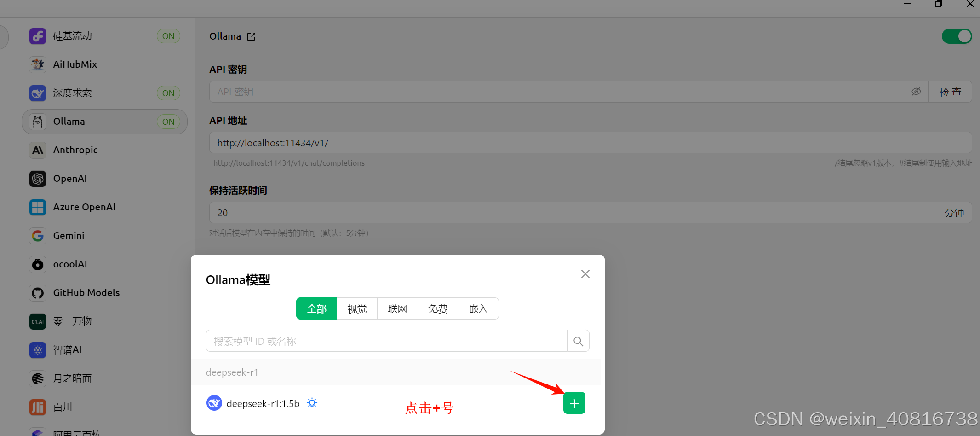This screenshot has height=436, width=980.
Task: Toggle the Ollama enable switch off
Action: (957, 36)
